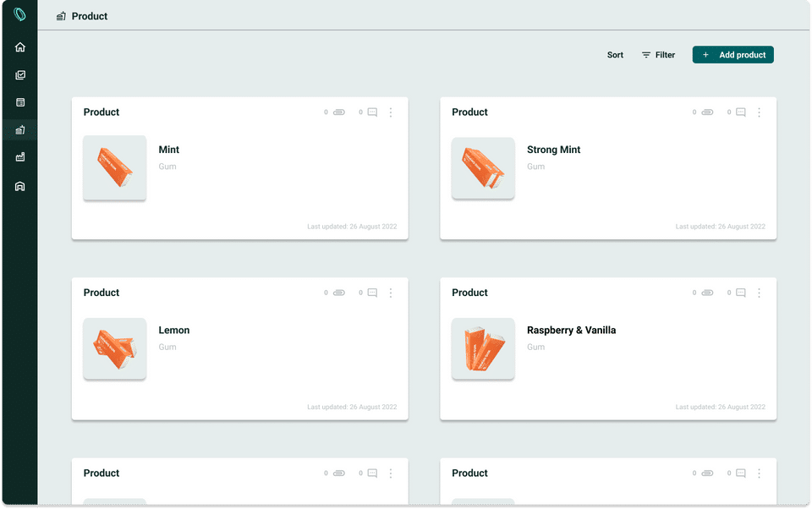Open the Mint product thumbnail

click(x=114, y=167)
